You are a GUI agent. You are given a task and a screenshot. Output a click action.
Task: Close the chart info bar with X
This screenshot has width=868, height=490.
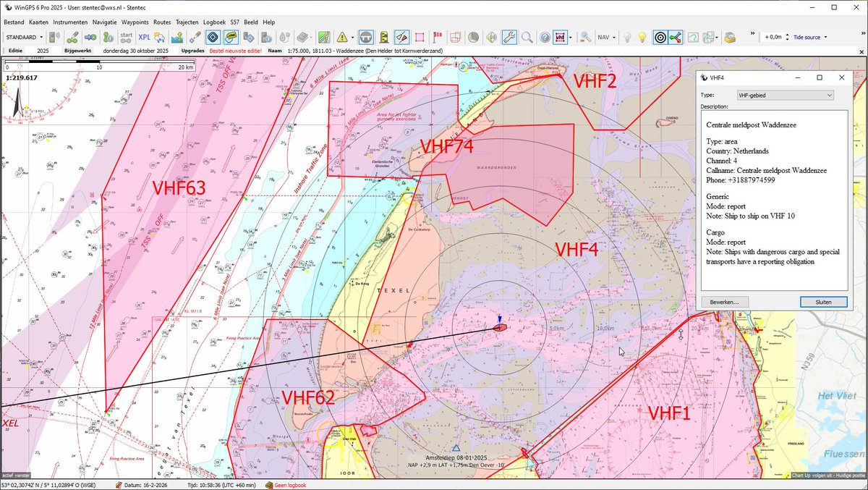[x=861, y=51]
